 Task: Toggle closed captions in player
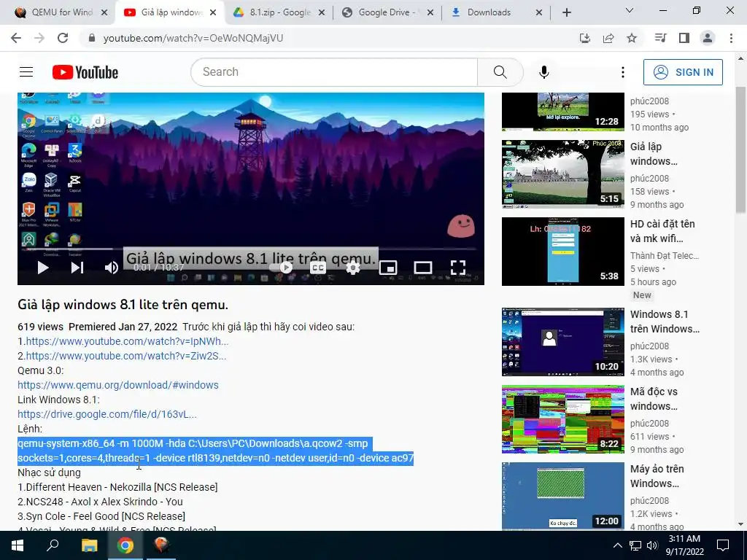click(x=318, y=268)
